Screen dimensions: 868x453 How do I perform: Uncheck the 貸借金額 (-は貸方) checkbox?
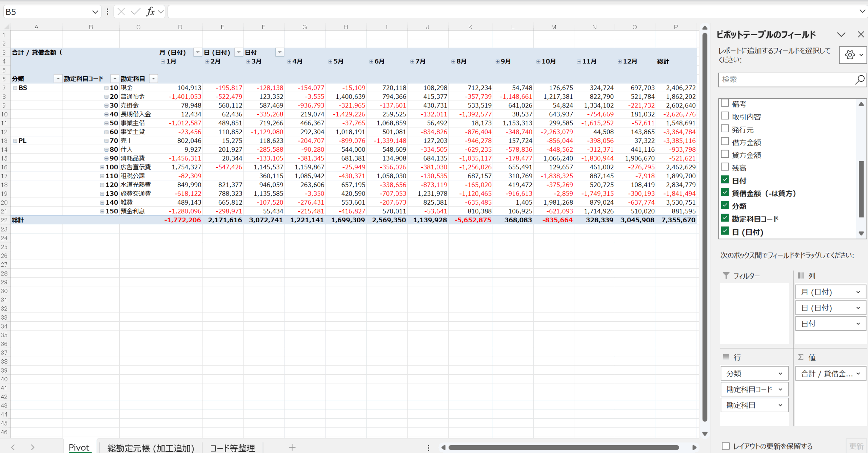(725, 193)
